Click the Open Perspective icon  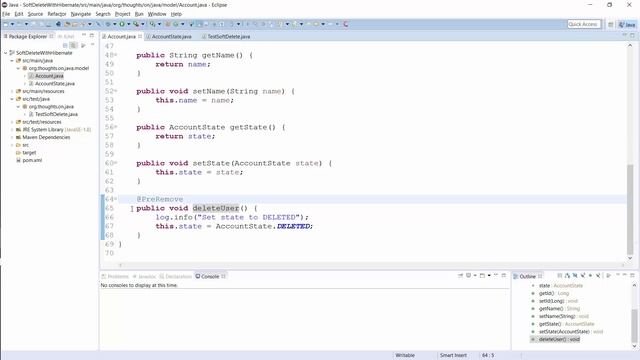point(611,24)
